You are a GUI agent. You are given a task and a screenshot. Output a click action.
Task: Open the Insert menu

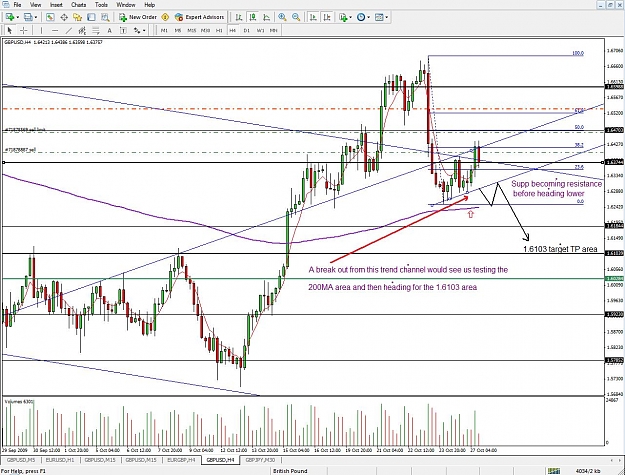pyautogui.click(x=56, y=5)
